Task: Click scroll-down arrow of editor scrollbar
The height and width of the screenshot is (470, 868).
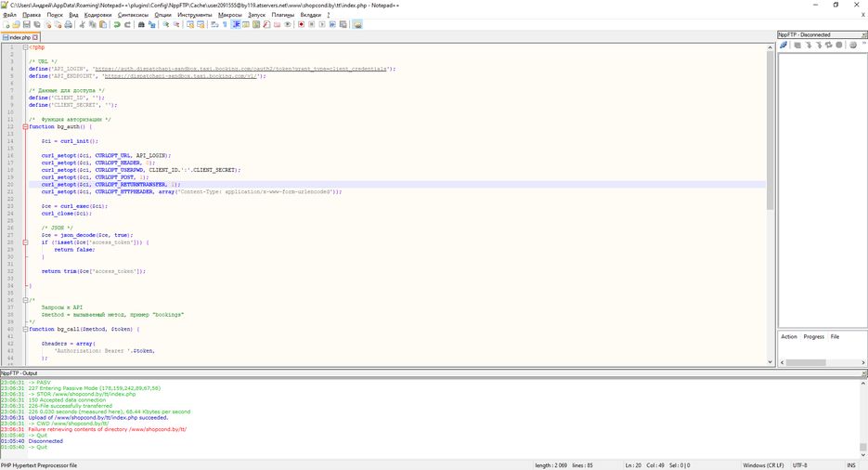Action: click(770, 362)
